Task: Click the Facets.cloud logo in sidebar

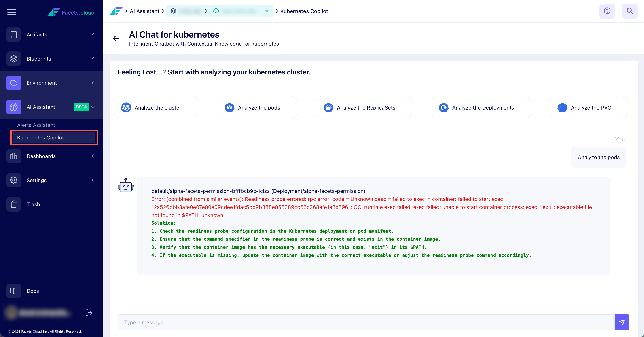Action: 71,12
